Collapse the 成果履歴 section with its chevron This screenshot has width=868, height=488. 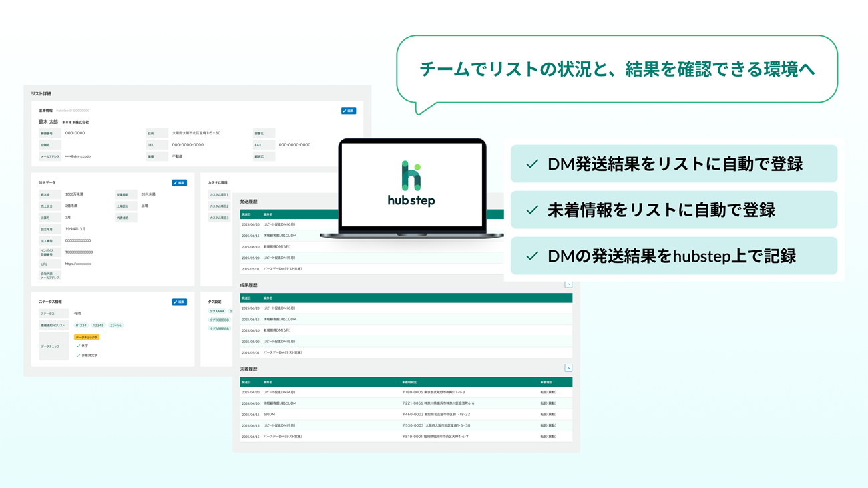point(568,284)
